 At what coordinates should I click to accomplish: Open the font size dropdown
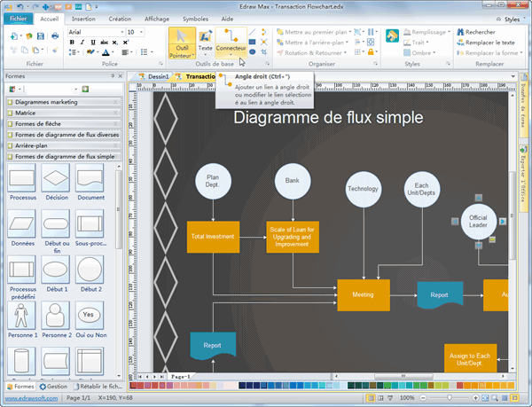(142, 32)
